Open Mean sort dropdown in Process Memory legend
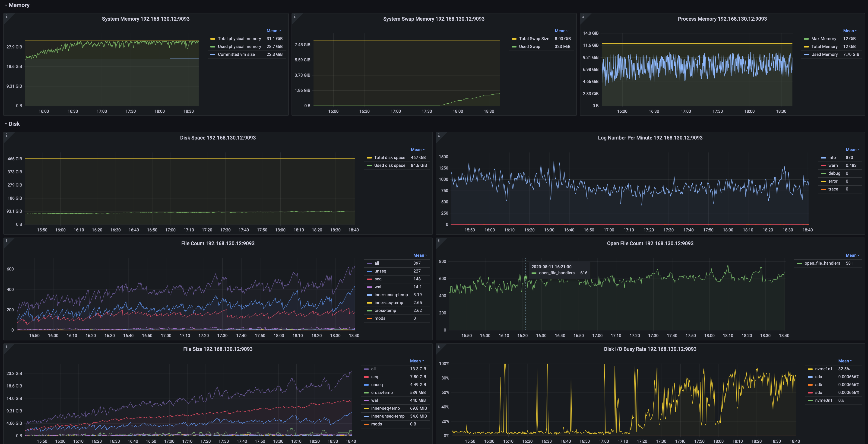The width and height of the screenshot is (868, 444). (x=850, y=31)
